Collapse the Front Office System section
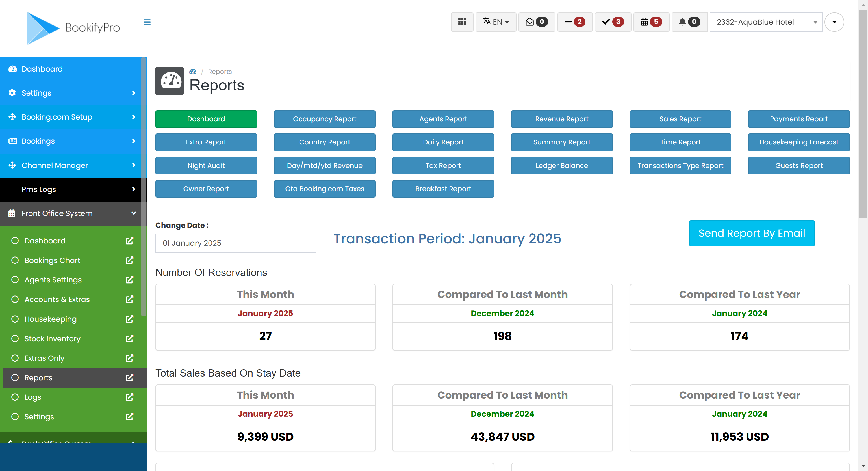The image size is (868, 471). point(134,213)
